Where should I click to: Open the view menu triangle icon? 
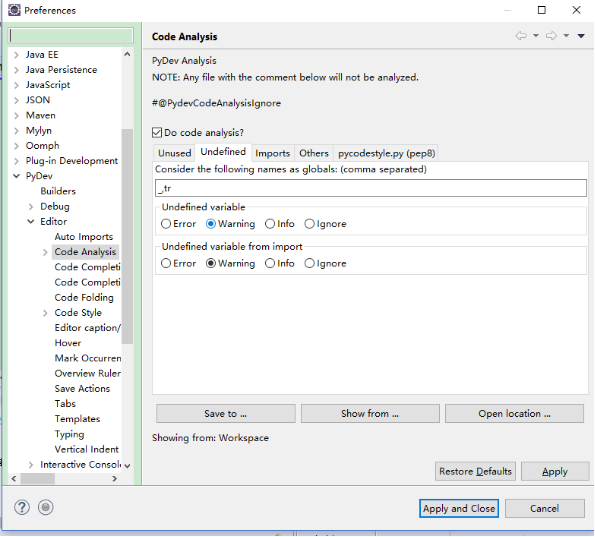581,36
